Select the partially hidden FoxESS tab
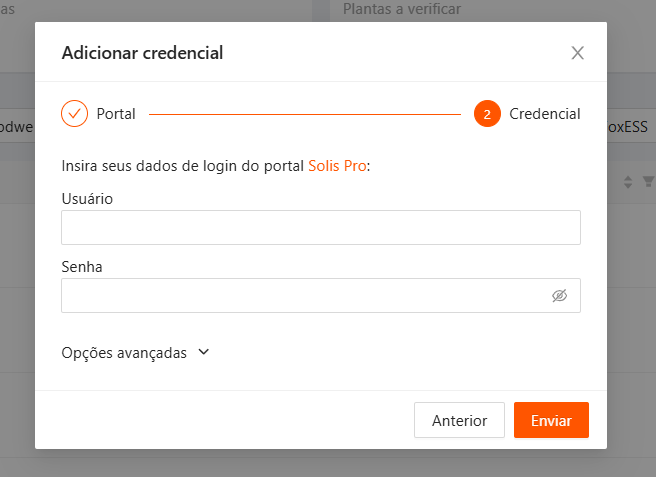The height and width of the screenshot is (477, 656). tap(630, 128)
